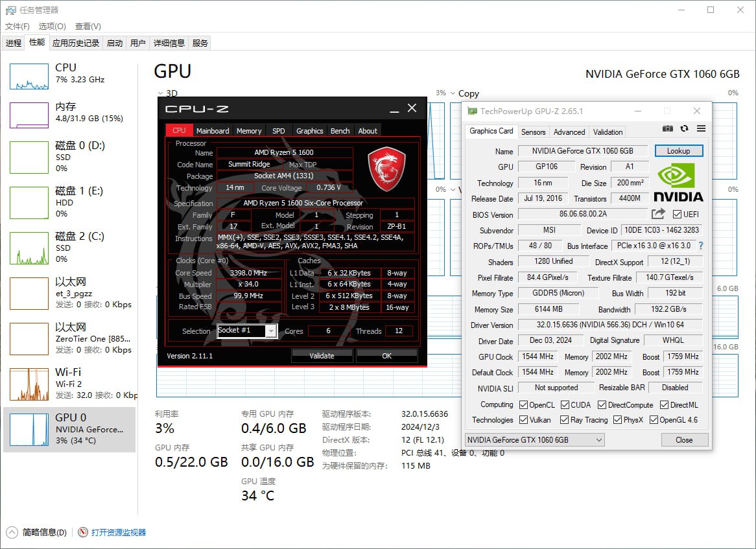756x549 pixels.
Task: Click the save icon beside BIOS Version
Action: point(657,214)
